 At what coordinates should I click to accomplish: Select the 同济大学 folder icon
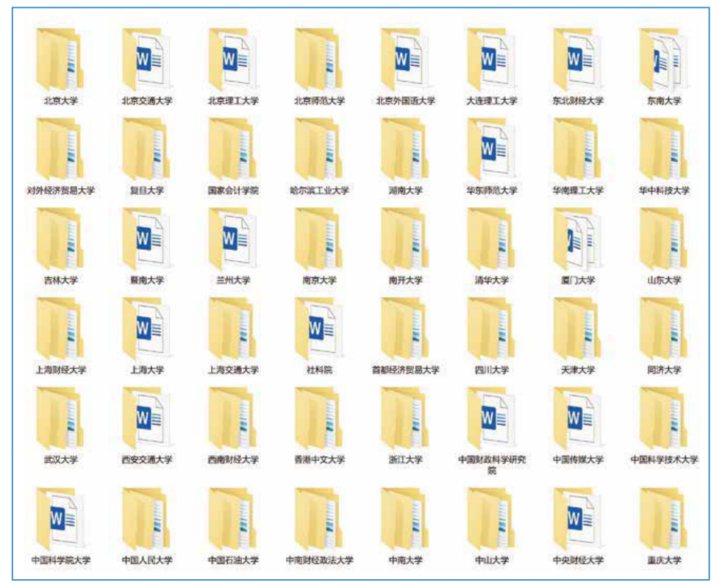(664, 329)
